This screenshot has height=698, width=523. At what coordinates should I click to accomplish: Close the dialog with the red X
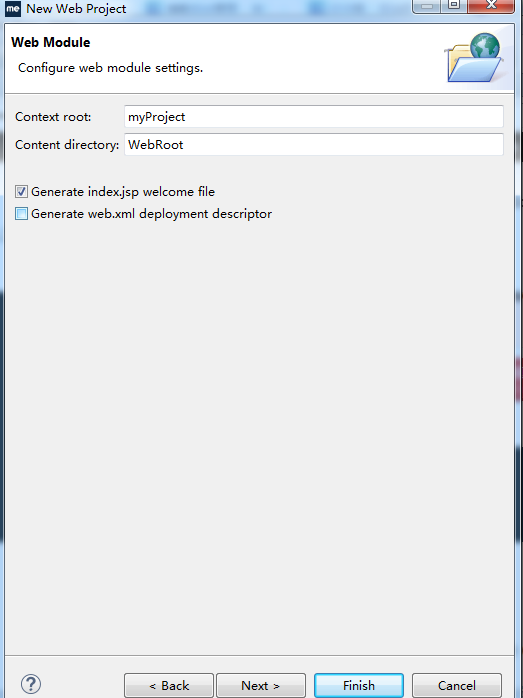click(491, 6)
